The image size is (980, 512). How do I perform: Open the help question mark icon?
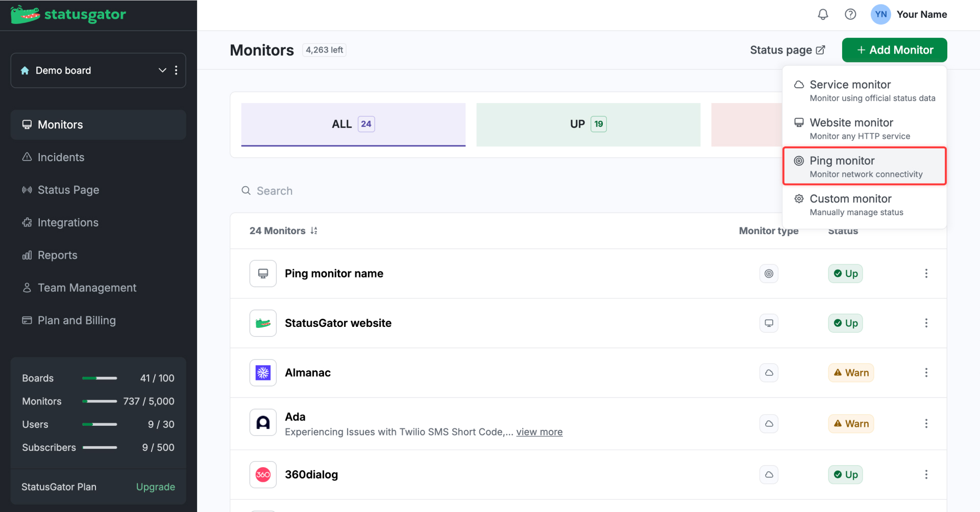point(850,14)
